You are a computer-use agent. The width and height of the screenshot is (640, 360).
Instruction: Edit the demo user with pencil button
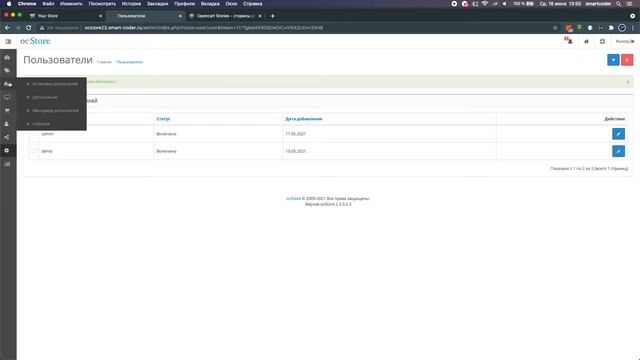pyautogui.click(x=618, y=151)
